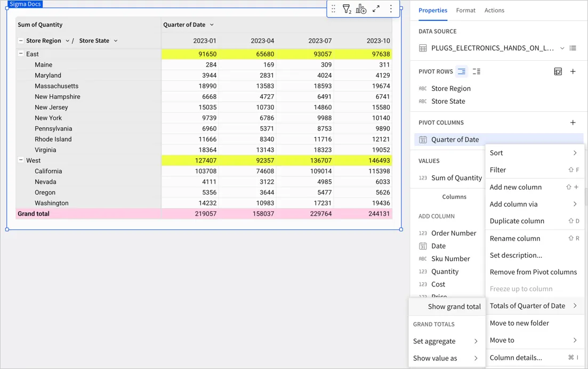Screen dimensions: 588x369
Task: Switch to the Format tab
Action: tap(465, 10)
